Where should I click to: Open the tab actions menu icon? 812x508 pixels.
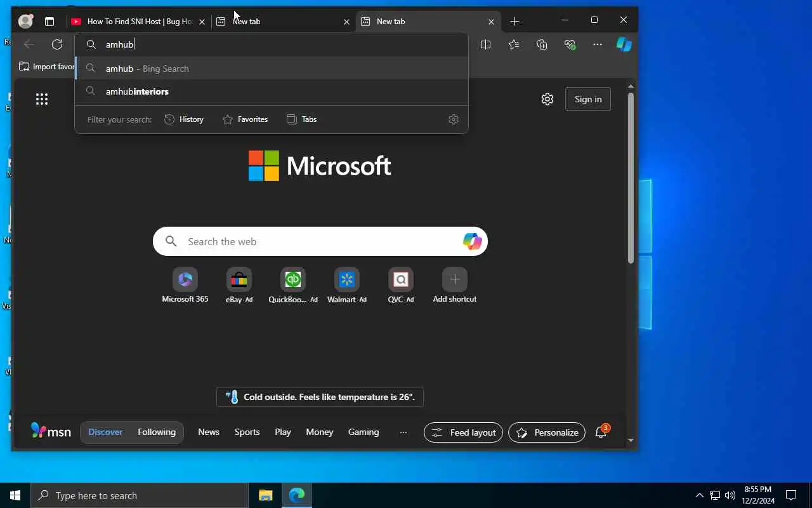(x=49, y=22)
